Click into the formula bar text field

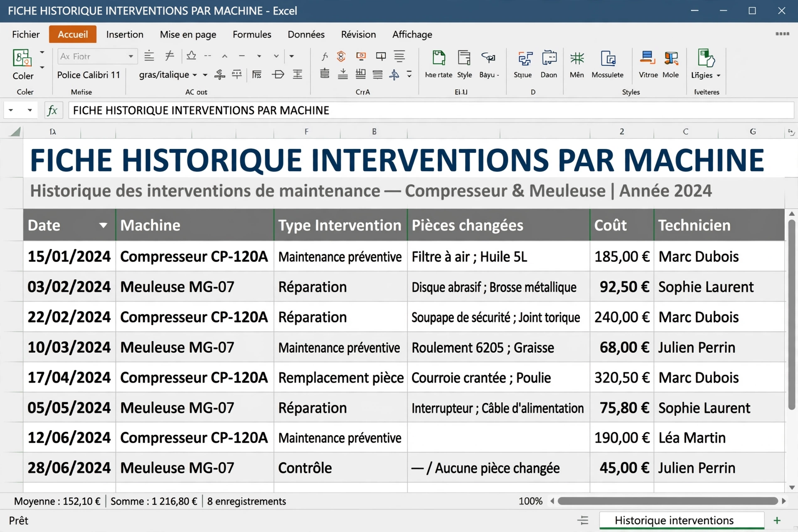(431, 111)
